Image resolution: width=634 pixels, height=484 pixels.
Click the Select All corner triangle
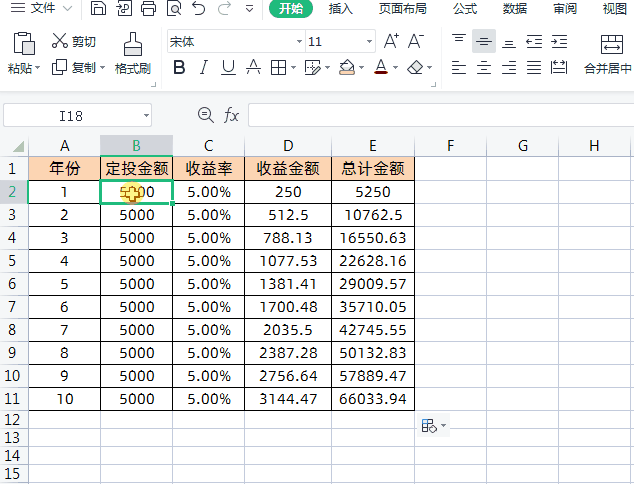coord(19,146)
